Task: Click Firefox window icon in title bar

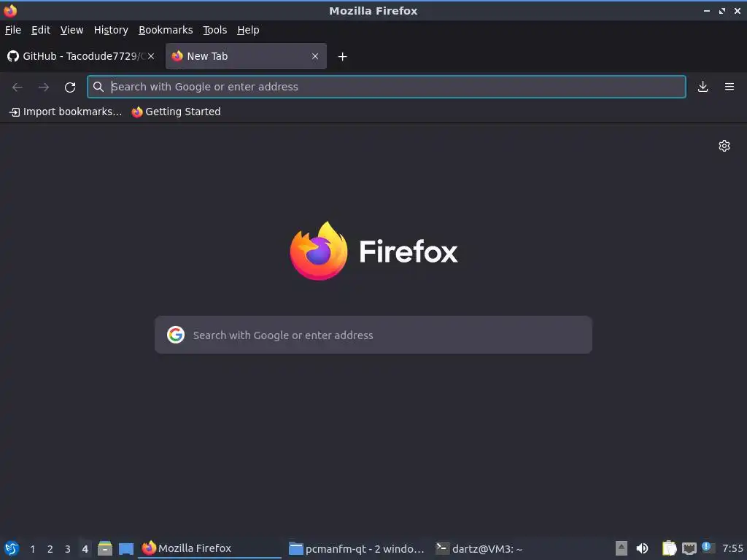Action: (10, 10)
